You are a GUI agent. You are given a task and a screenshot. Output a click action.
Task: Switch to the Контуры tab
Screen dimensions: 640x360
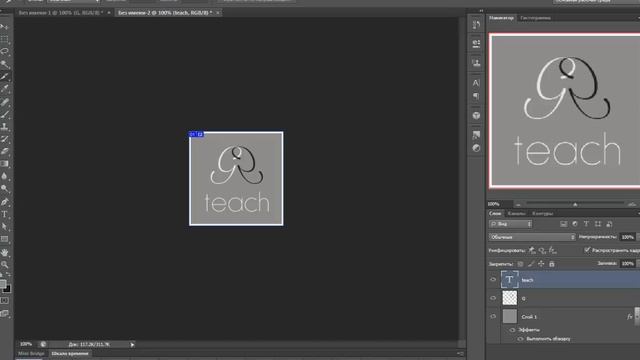(x=542, y=213)
